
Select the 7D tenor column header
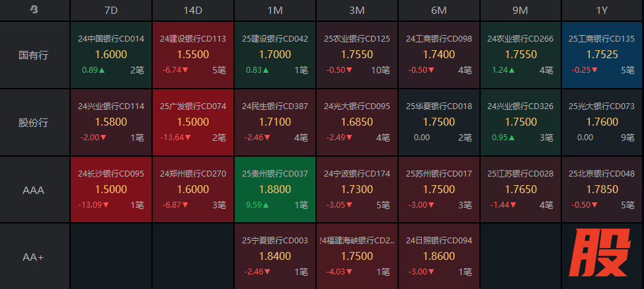[111, 10]
